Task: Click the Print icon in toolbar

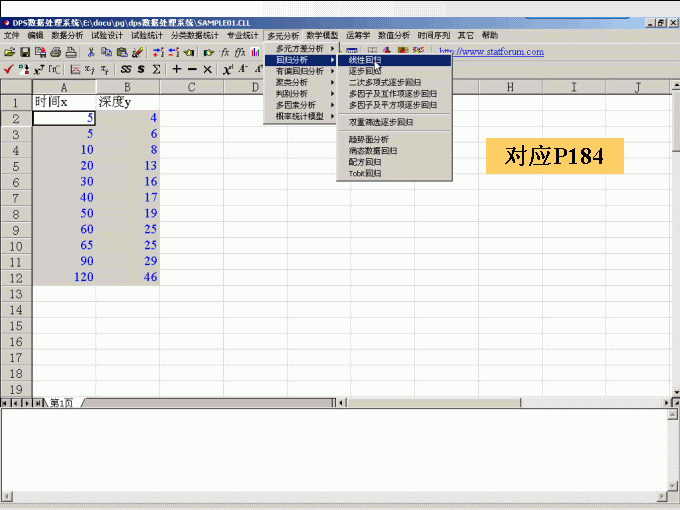Action: coord(56,52)
